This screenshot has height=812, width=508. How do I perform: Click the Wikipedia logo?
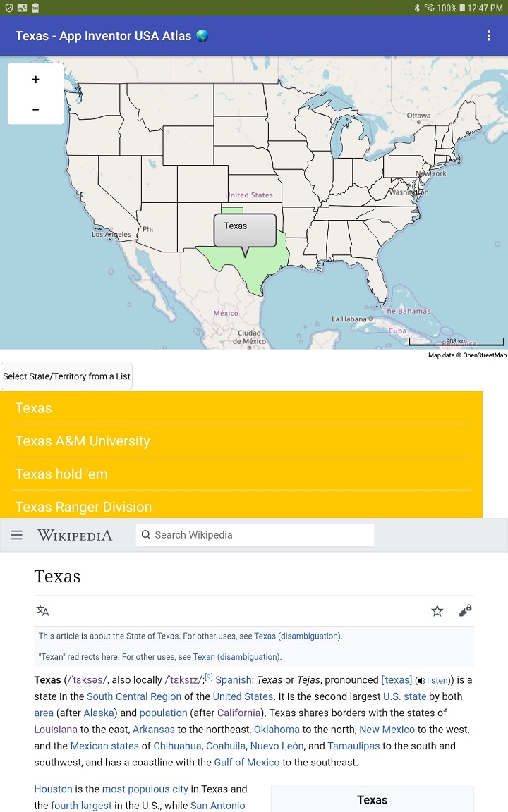[x=75, y=534]
